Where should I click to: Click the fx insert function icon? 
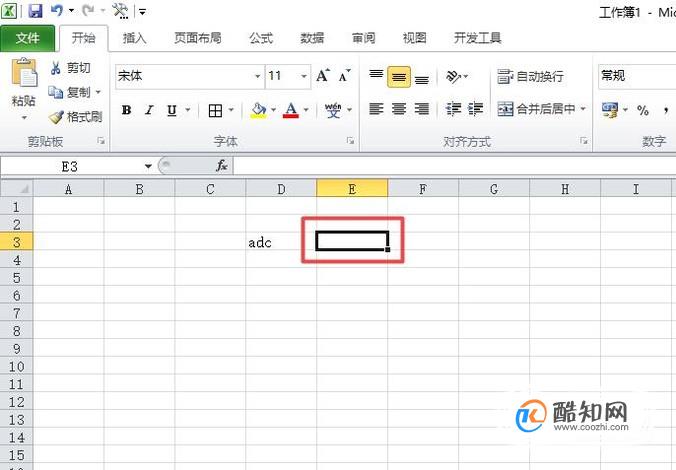coord(222,166)
